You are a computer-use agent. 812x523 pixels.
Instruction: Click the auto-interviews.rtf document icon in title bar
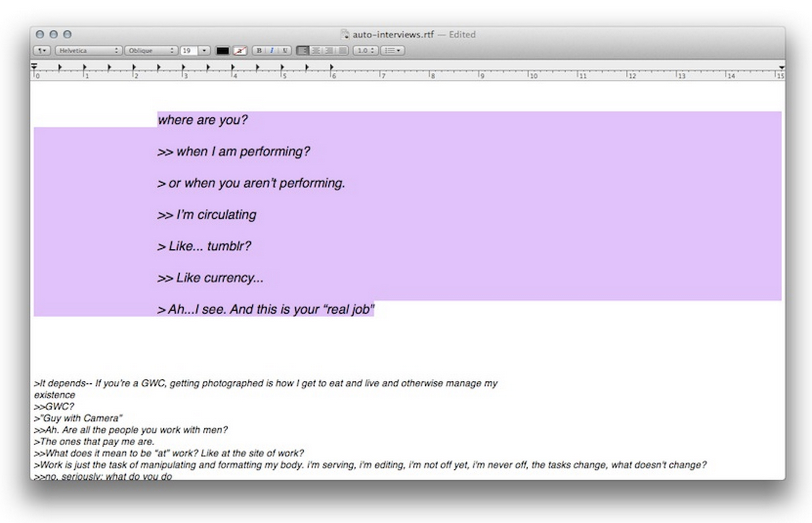point(345,34)
